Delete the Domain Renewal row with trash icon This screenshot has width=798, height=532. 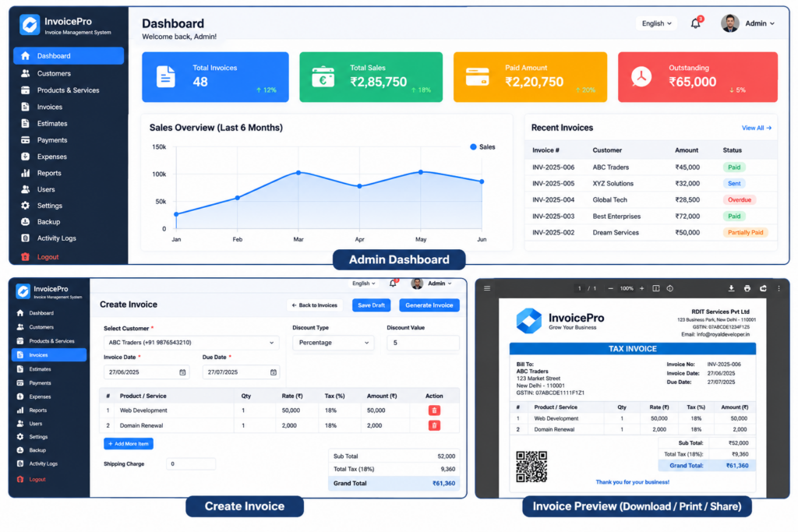(434, 425)
